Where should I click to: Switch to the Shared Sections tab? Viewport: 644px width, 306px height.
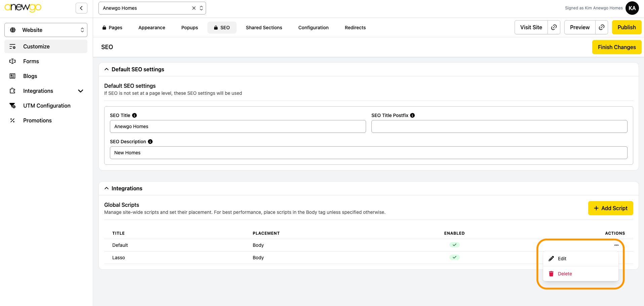coord(264,28)
